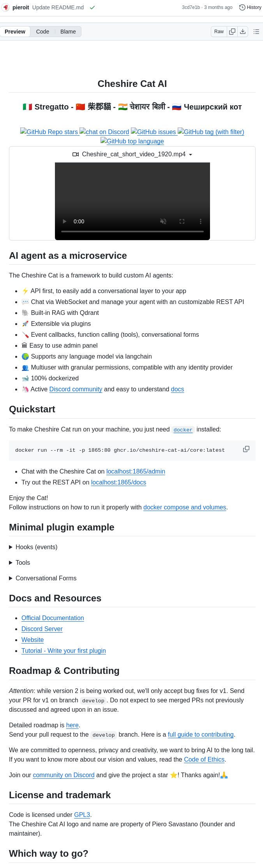Copy raw file content icon
Screen dimensions: 263x868
(x=232, y=32)
